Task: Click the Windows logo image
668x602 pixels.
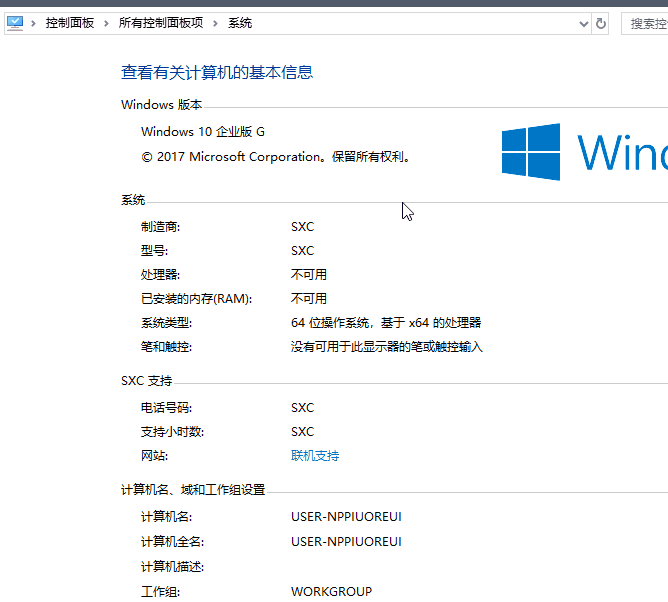Action: point(531,152)
